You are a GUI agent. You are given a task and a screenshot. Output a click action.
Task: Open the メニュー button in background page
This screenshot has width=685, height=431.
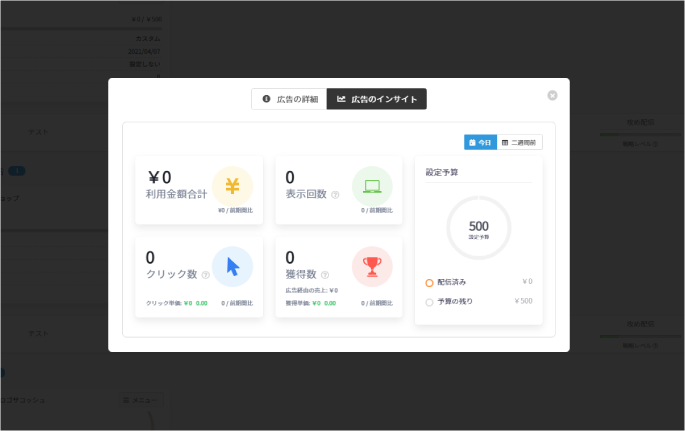tap(141, 400)
